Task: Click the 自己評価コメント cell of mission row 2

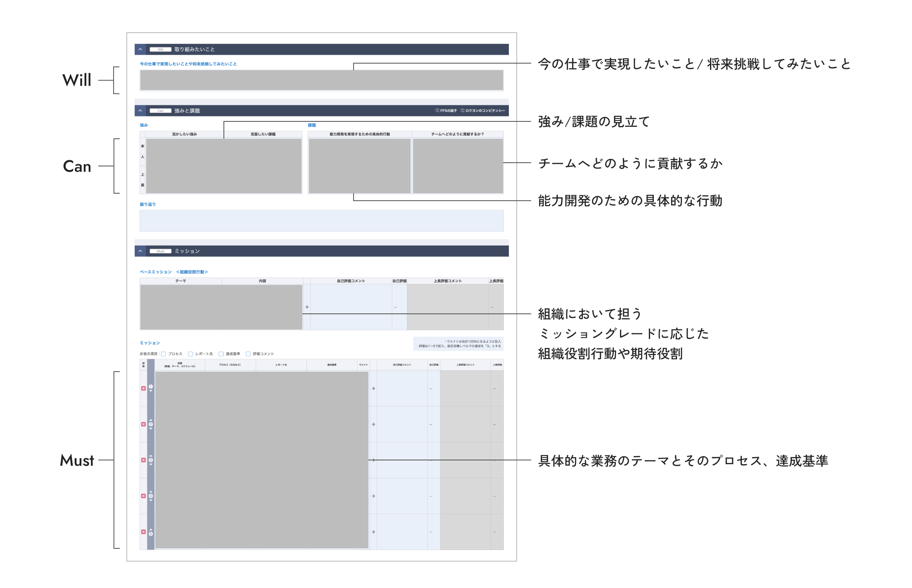Action: click(x=402, y=424)
